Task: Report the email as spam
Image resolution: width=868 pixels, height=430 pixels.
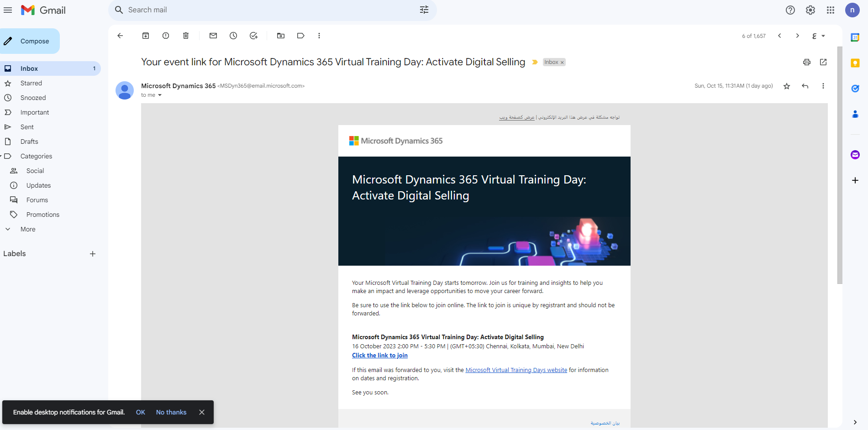Action: [x=165, y=36]
